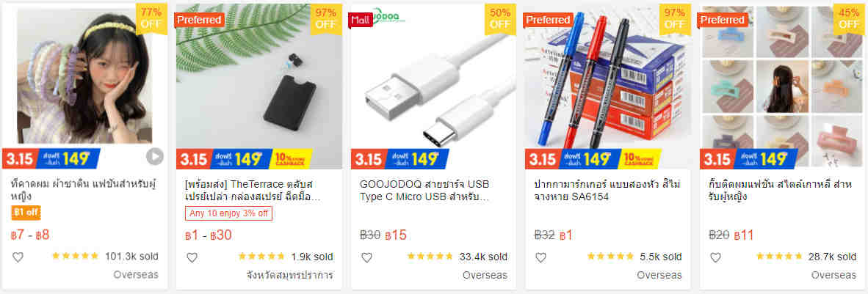Open the GOOJODOQ USB Type C title link
The height and width of the screenshot is (294, 868).
tap(424, 190)
